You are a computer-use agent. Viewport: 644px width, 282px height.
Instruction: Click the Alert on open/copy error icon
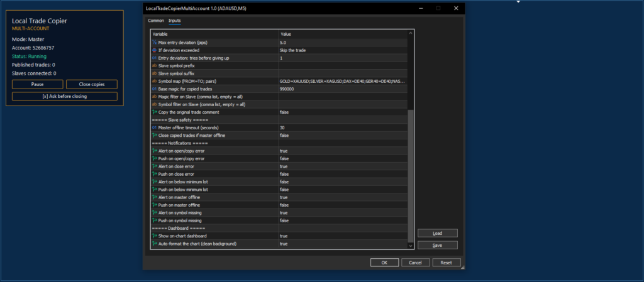click(x=155, y=151)
